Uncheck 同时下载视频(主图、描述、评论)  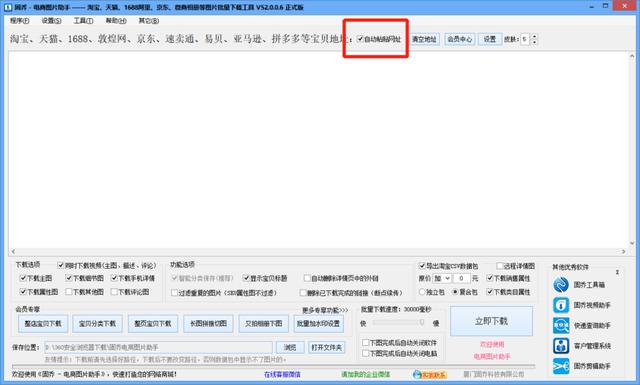pyautogui.click(x=61, y=266)
